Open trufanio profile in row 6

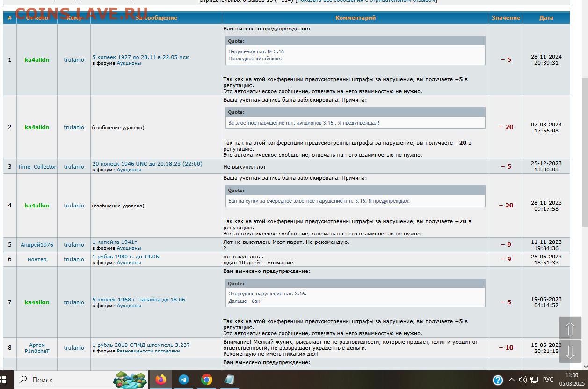coord(74,259)
